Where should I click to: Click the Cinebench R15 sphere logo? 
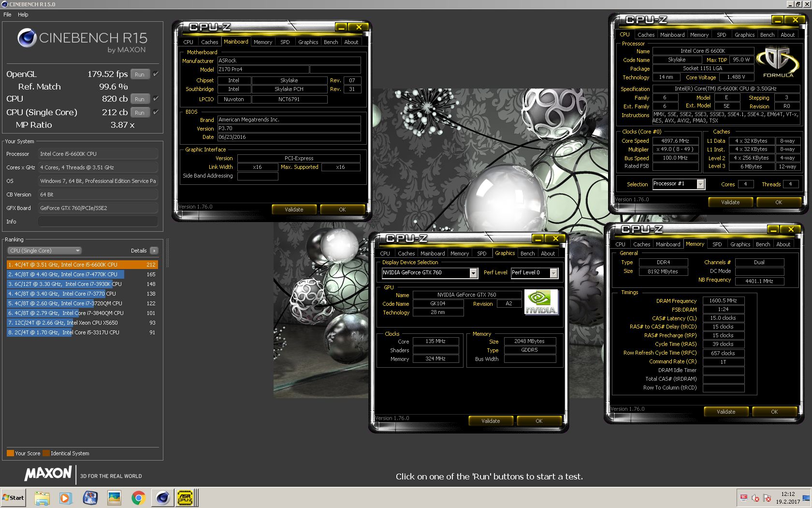(27, 38)
